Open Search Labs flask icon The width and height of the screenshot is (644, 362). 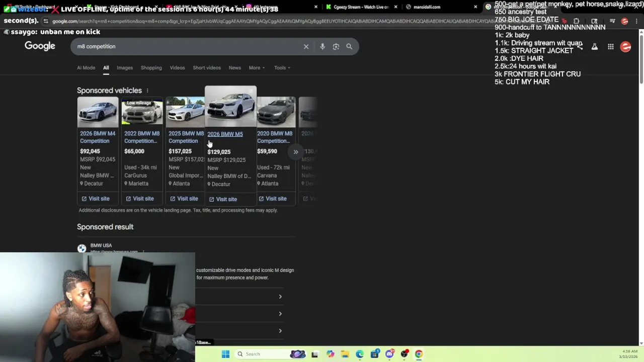(595, 47)
